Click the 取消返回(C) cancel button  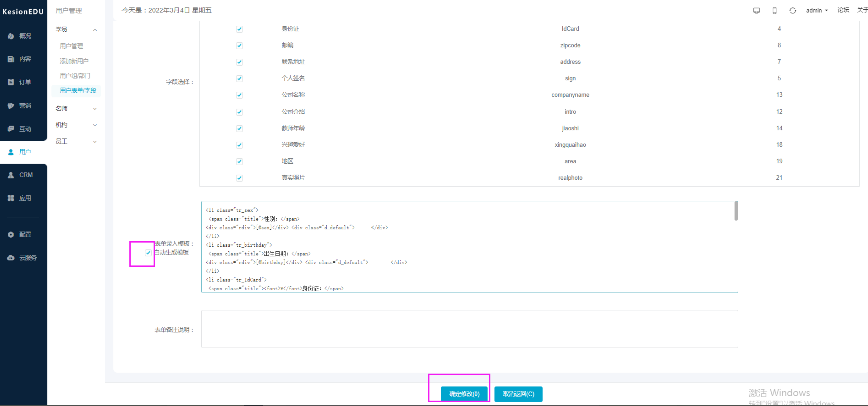click(x=519, y=394)
